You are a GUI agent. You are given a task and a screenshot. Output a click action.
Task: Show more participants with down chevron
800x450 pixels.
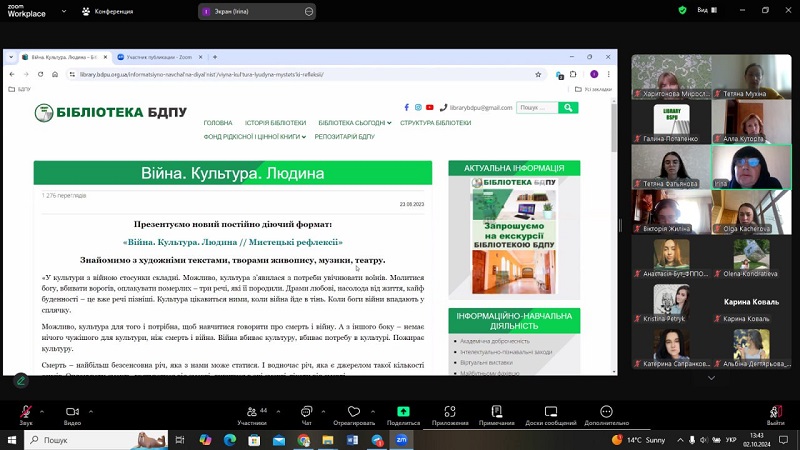pos(711,378)
